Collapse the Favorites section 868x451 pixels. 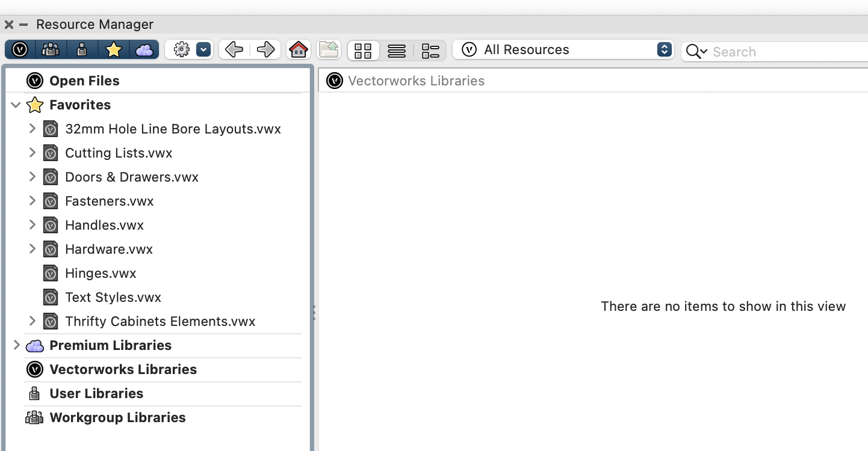point(16,105)
